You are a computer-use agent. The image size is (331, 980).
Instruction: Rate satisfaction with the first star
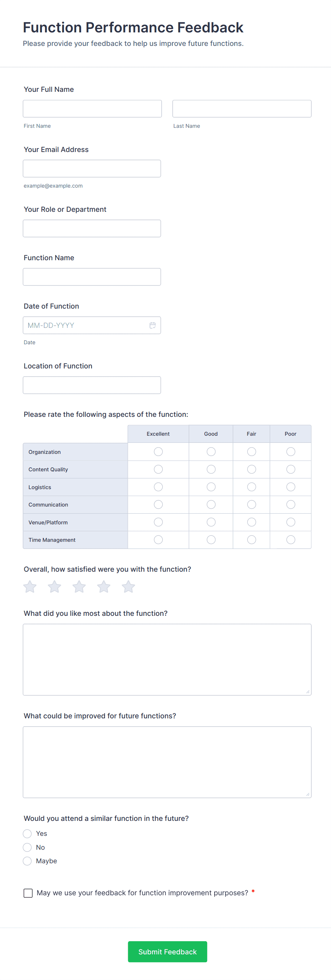tap(30, 587)
